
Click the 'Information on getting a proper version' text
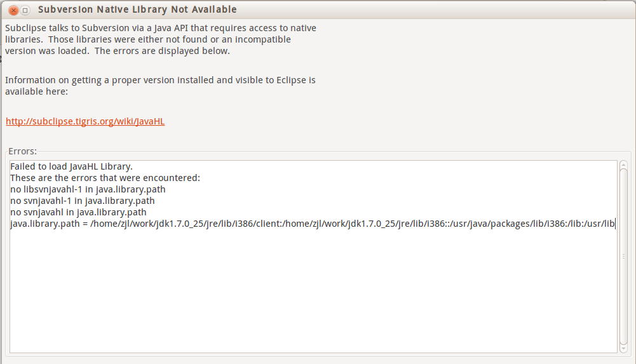click(160, 86)
